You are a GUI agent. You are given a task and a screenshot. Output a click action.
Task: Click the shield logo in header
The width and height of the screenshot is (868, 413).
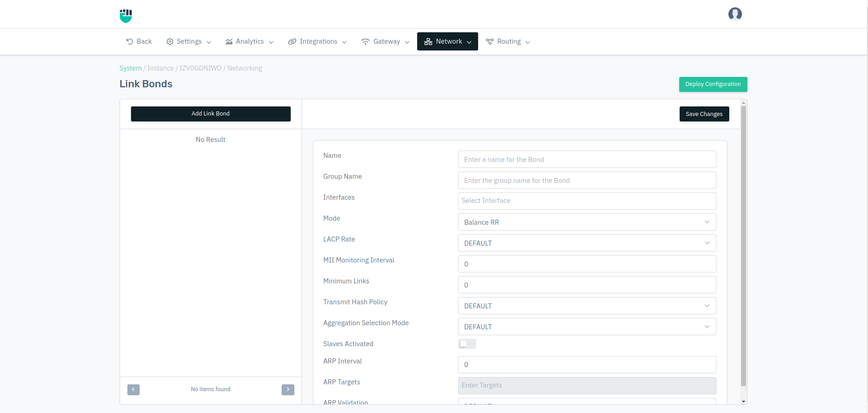coord(126,15)
